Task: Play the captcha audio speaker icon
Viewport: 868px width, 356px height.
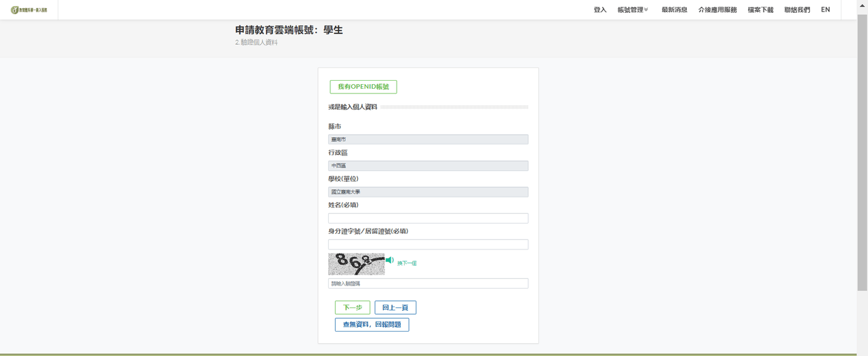Action: point(389,260)
